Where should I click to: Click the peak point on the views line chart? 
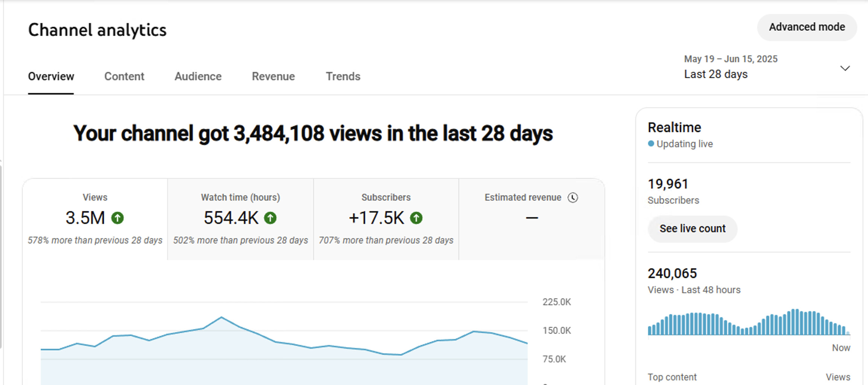point(221,317)
